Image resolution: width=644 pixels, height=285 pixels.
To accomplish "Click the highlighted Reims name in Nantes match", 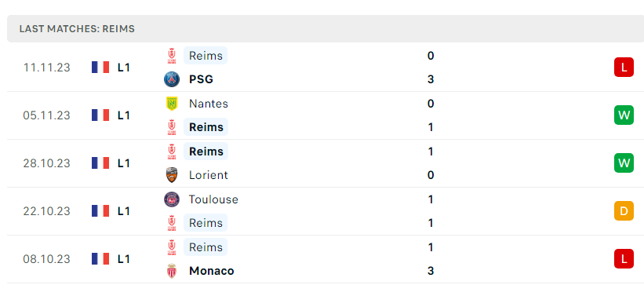I will point(206,127).
